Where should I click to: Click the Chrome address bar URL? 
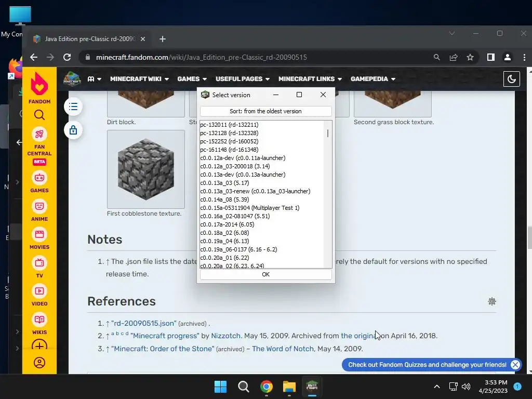pos(202,57)
